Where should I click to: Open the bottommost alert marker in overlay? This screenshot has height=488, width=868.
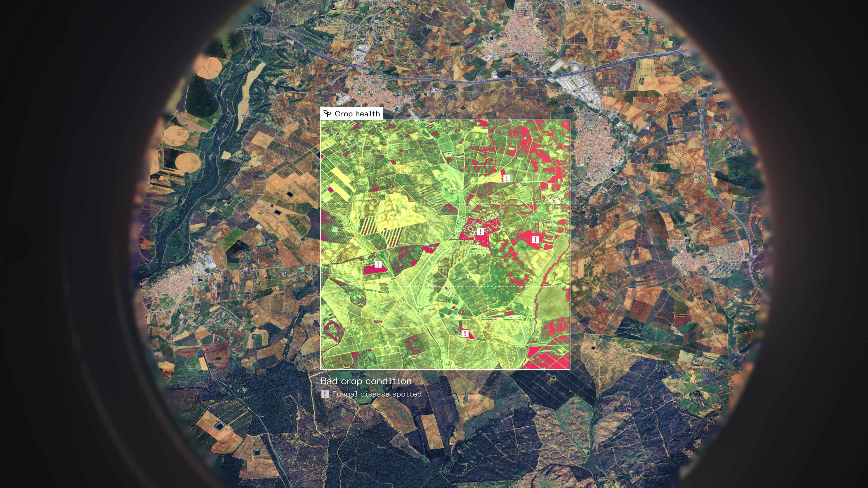click(465, 334)
